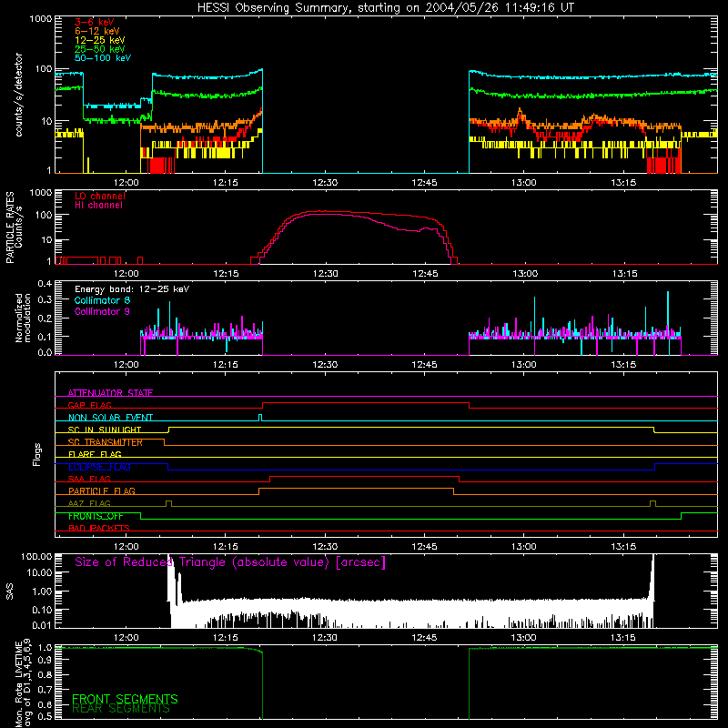The width and height of the screenshot is (728, 728).
Task: Select the green FRONTS OFF flag label
Action: [96, 516]
